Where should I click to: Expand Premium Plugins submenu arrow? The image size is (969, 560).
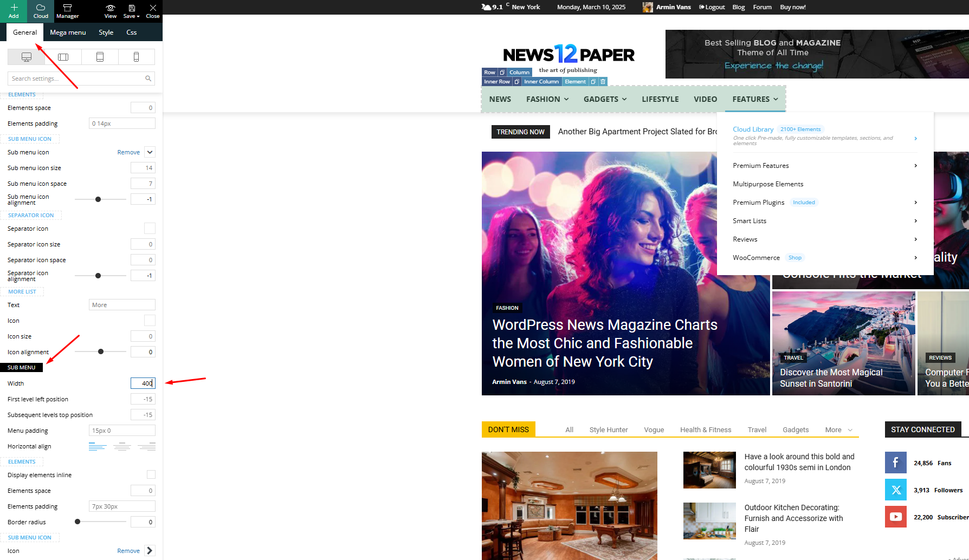click(x=916, y=203)
